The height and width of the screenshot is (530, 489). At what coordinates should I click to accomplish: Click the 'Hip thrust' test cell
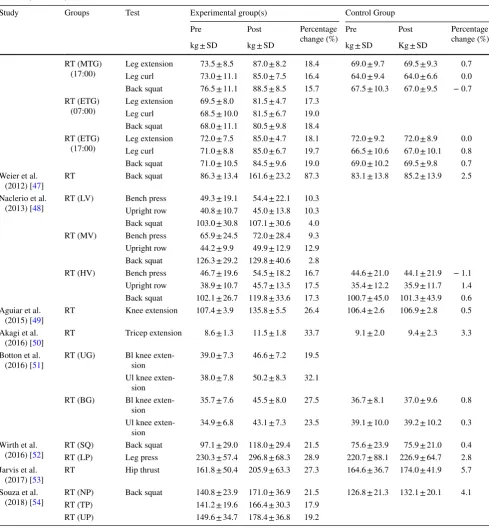point(142,470)
